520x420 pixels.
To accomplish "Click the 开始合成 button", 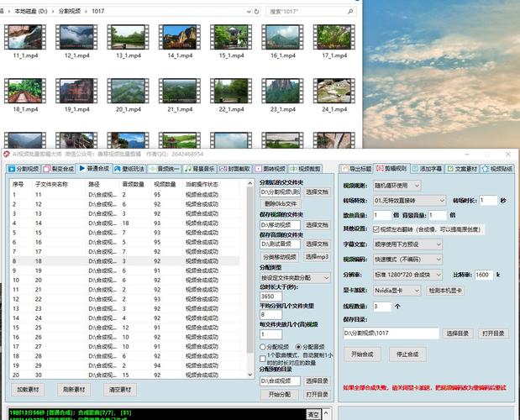I will [x=362, y=354].
